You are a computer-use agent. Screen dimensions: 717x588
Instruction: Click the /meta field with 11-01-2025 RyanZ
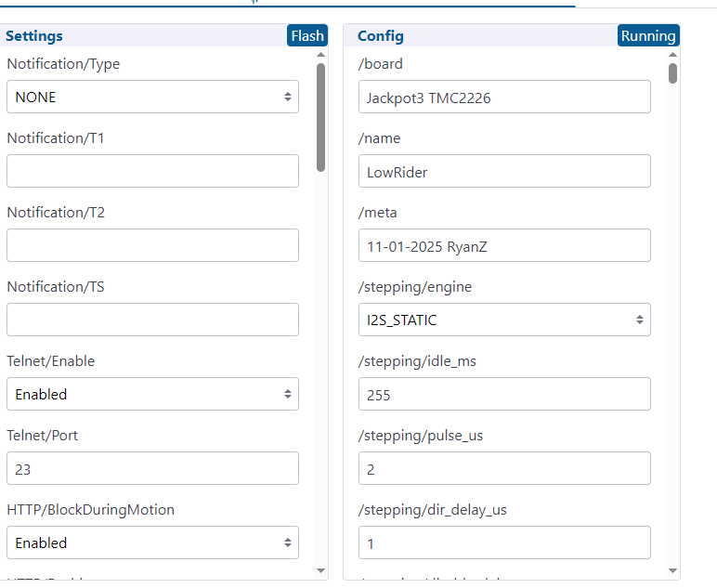[504, 245]
